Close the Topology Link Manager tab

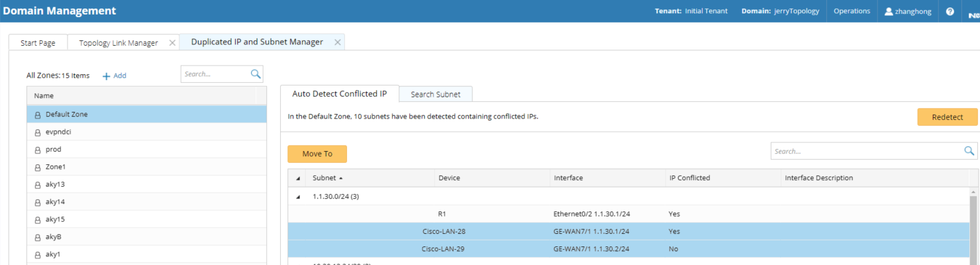tap(172, 42)
